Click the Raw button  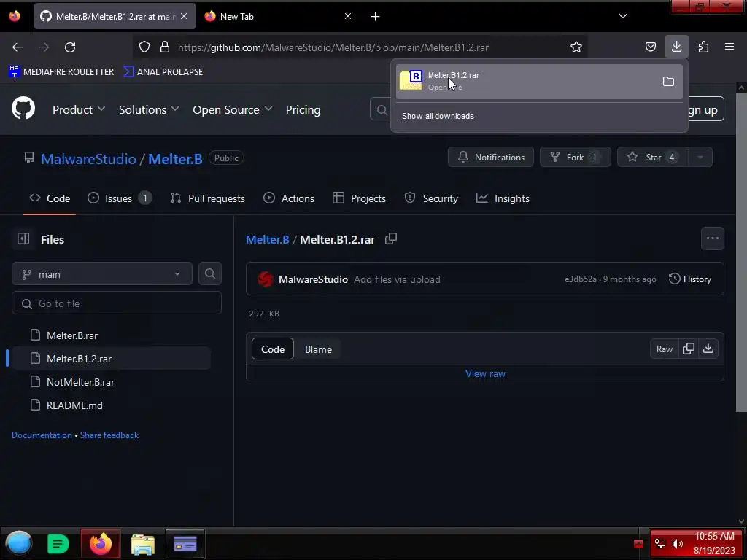[664, 349]
